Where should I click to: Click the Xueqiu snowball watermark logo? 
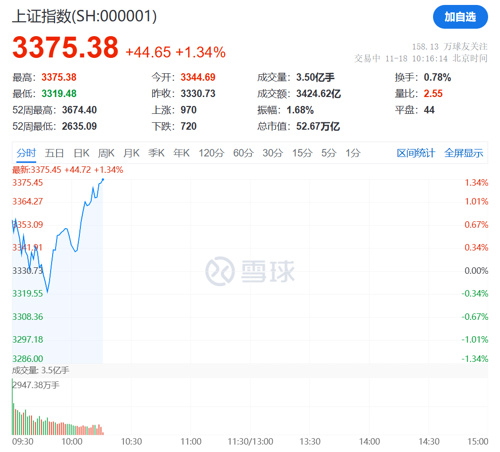tap(250, 271)
